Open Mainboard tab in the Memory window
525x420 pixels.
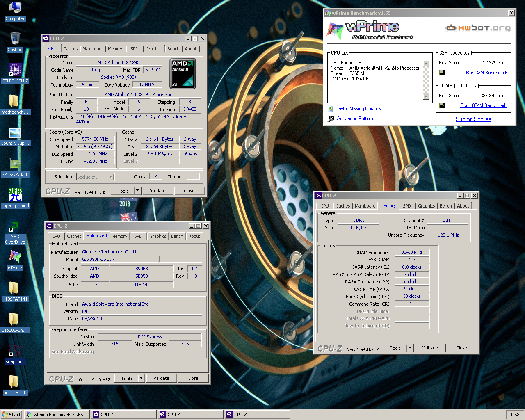click(365, 206)
